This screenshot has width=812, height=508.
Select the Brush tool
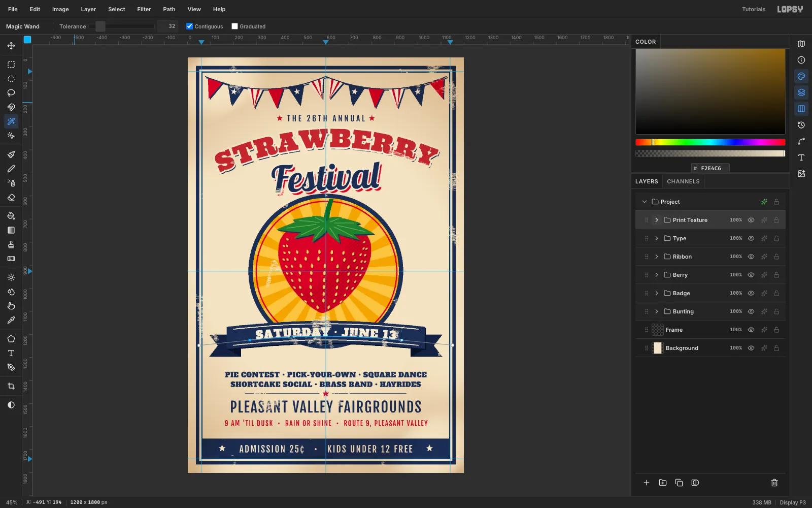pos(11,154)
